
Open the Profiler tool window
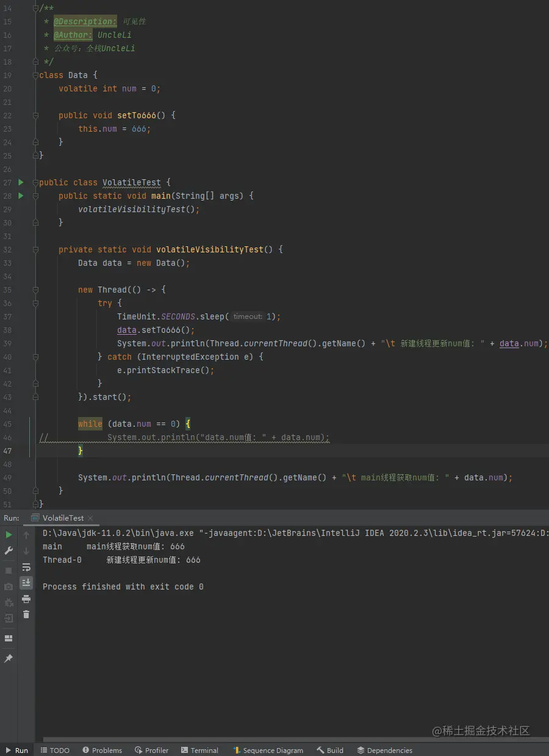coord(152,750)
